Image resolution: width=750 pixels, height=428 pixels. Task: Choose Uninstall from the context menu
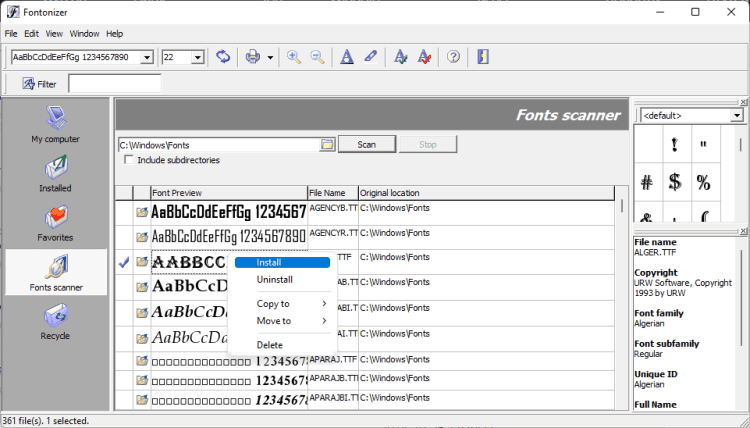282,280
